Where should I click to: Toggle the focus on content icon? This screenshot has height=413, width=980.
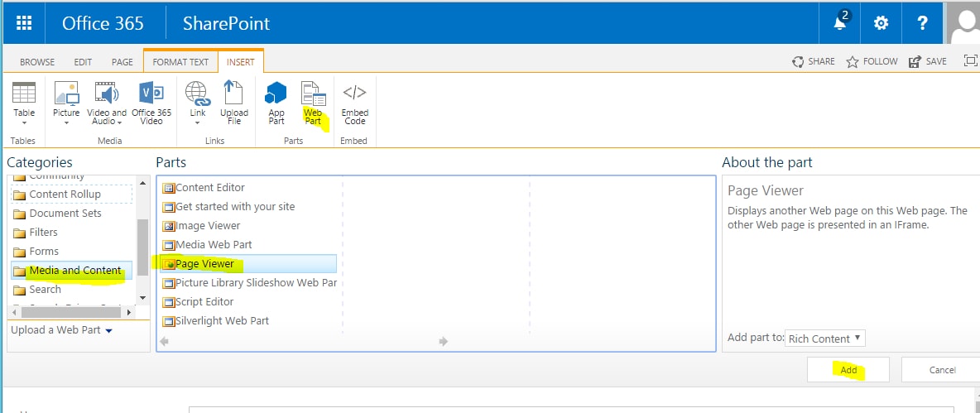[970, 60]
